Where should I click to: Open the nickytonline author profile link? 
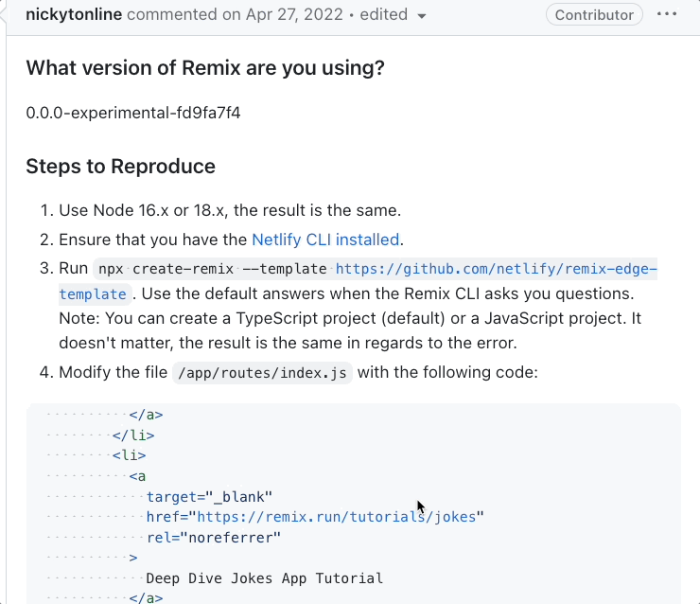[x=74, y=14]
